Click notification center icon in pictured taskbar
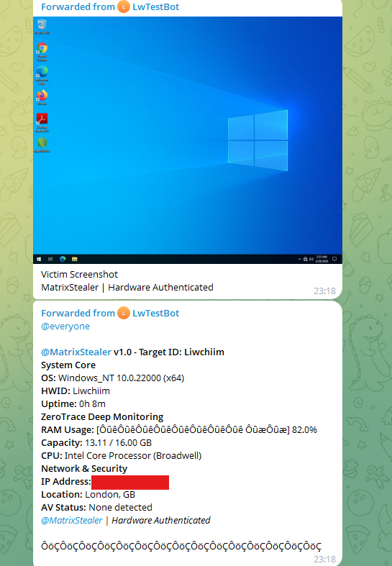This screenshot has width=392, height=566. (x=334, y=259)
